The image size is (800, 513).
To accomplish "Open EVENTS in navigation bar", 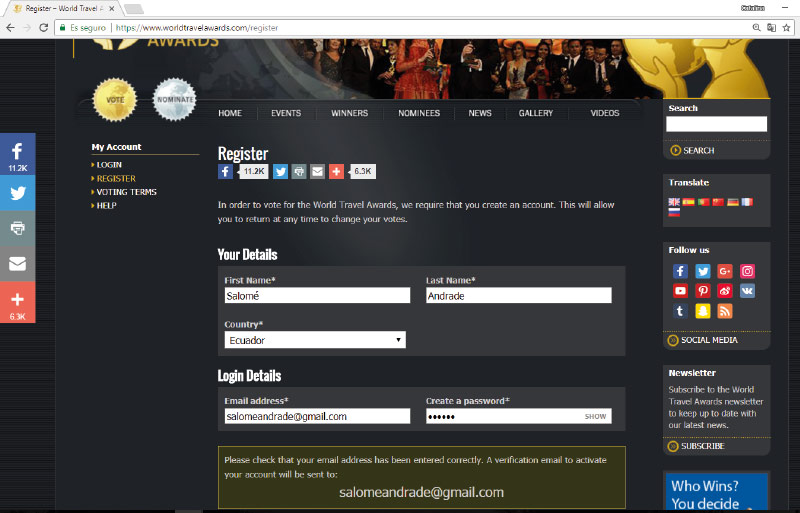I will click(x=286, y=113).
